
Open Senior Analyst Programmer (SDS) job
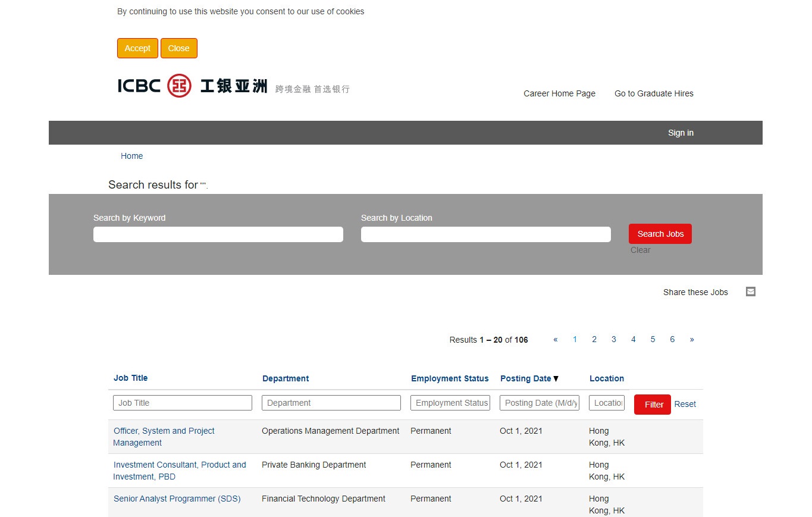click(177, 499)
